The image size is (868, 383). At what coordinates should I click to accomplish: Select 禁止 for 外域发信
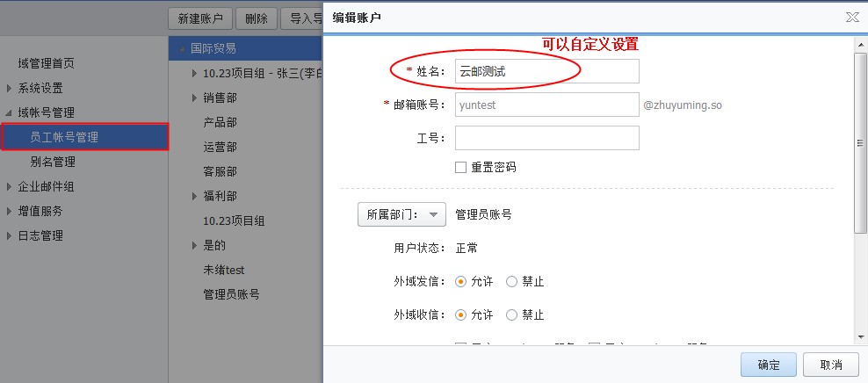[x=512, y=282]
